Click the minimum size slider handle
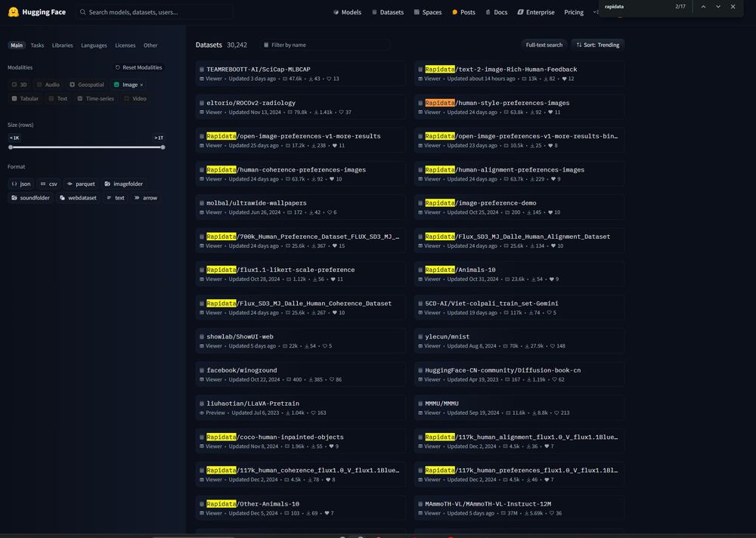The image size is (756, 538). [11, 147]
